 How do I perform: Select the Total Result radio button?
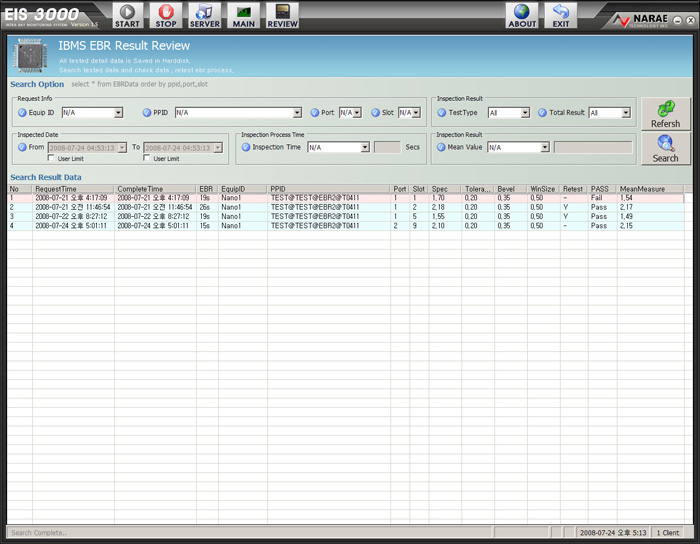point(542,112)
